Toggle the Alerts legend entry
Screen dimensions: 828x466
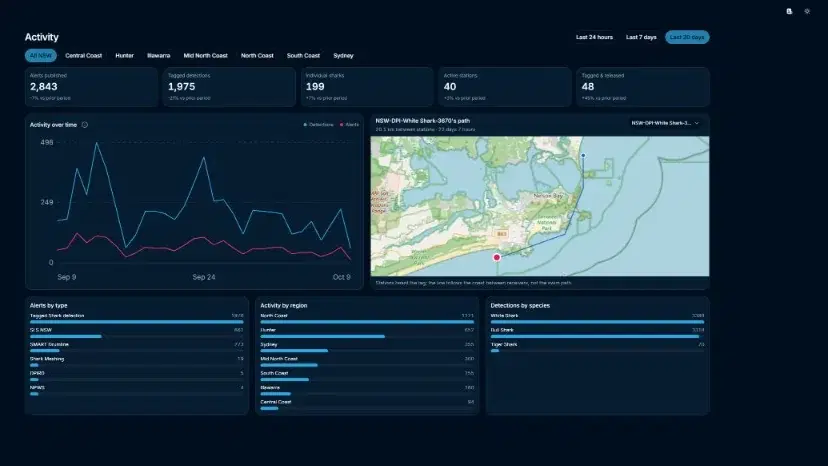point(349,125)
